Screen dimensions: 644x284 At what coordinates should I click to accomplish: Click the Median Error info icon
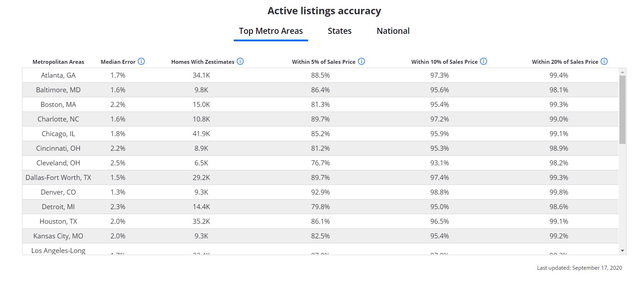pyautogui.click(x=141, y=61)
